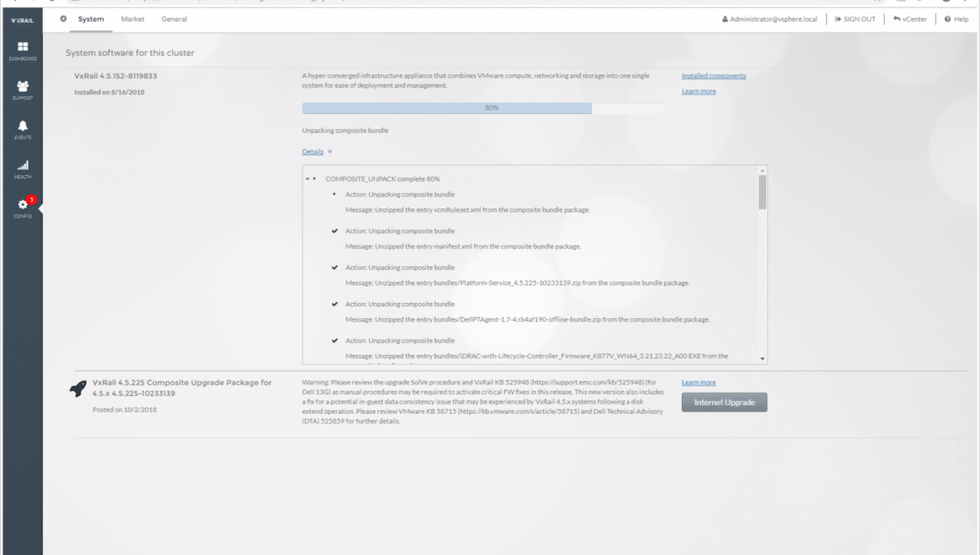The image size is (980, 555).
Task: Click Learn more above the Internet Upgrade button
Action: coord(699,382)
